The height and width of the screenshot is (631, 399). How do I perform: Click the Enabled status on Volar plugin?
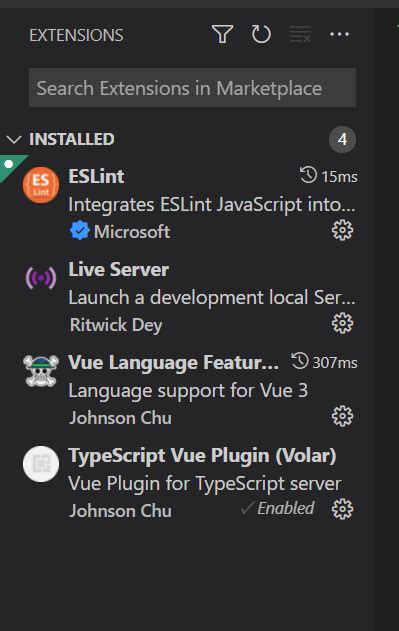point(277,508)
